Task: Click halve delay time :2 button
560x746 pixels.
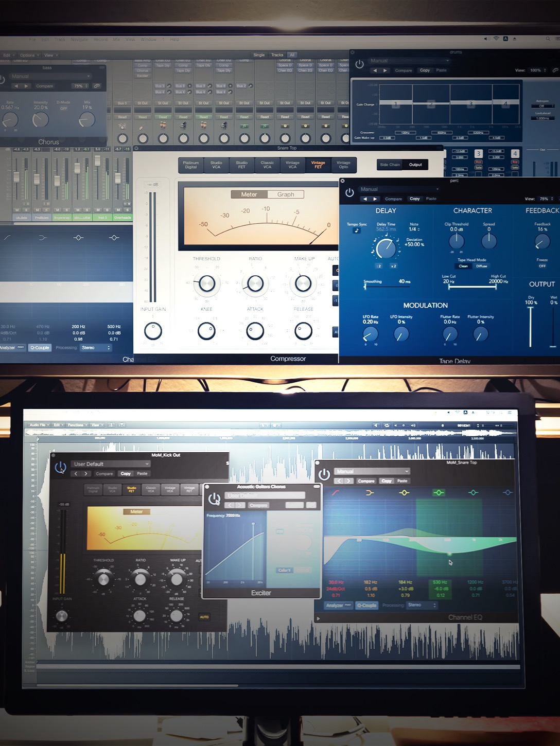Action: pos(379,266)
